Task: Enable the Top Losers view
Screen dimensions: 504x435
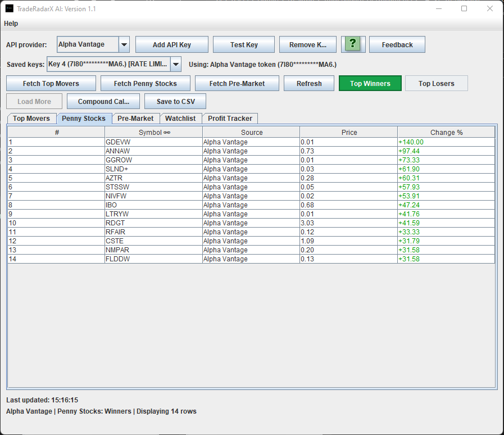Action: point(436,83)
